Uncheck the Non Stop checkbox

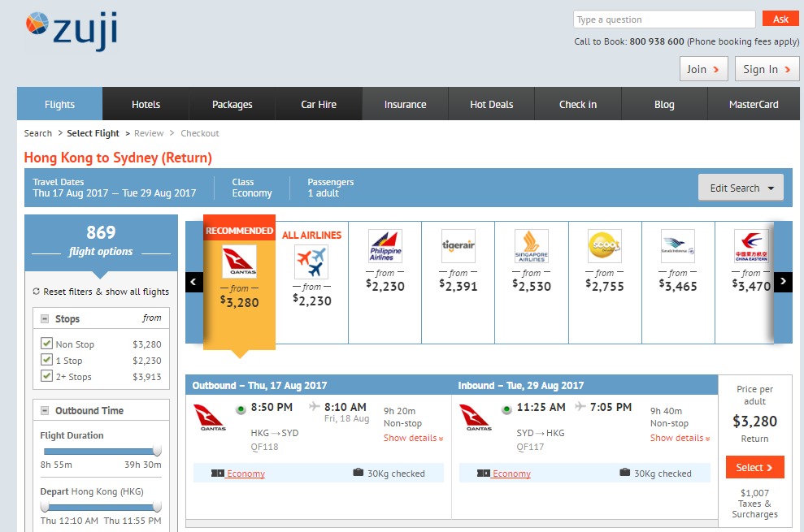pos(47,344)
